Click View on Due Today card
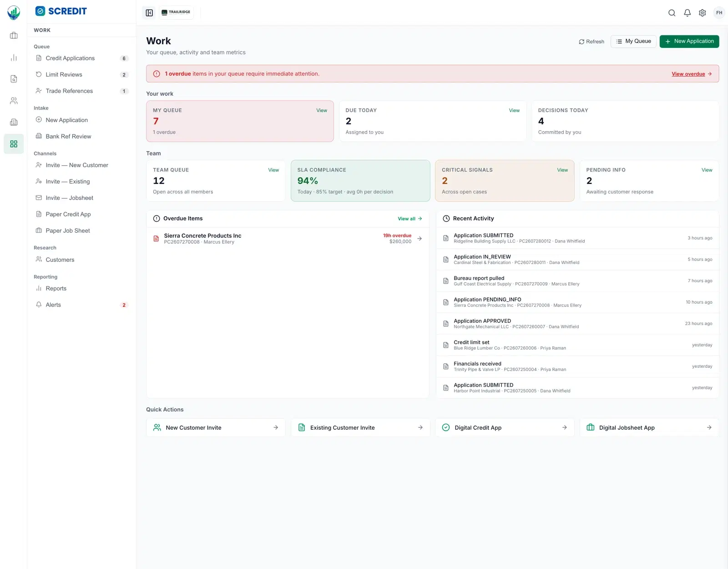 (x=514, y=111)
